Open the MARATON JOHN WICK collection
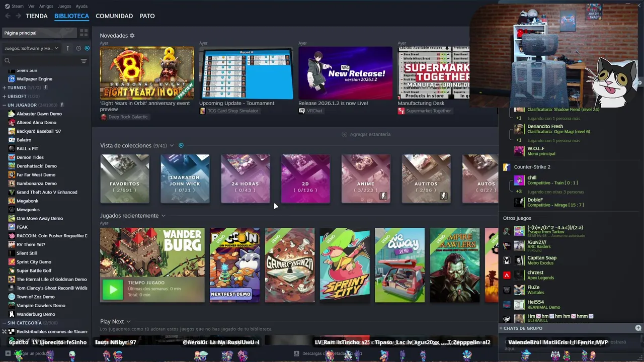This screenshot has width=644, height=362. tap(185, 178)
